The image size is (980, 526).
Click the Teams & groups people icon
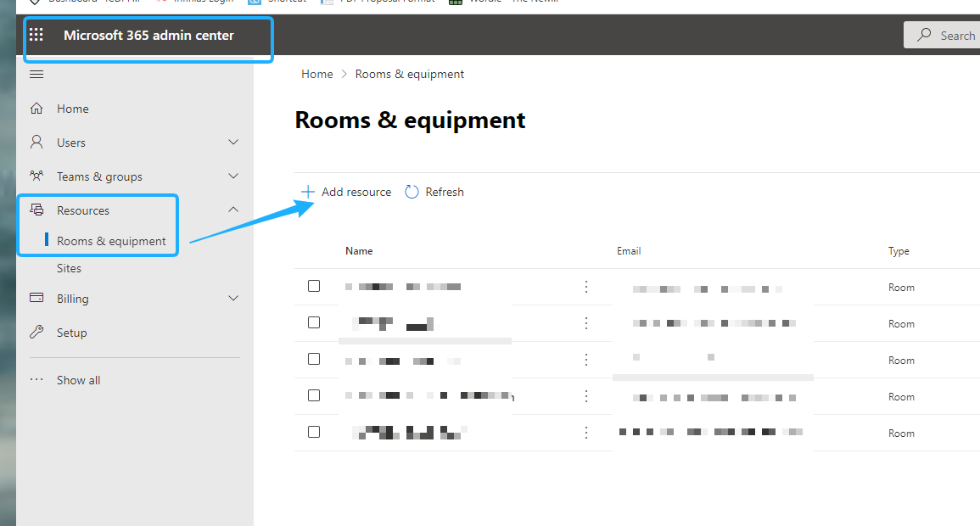(x=36, y=176)
